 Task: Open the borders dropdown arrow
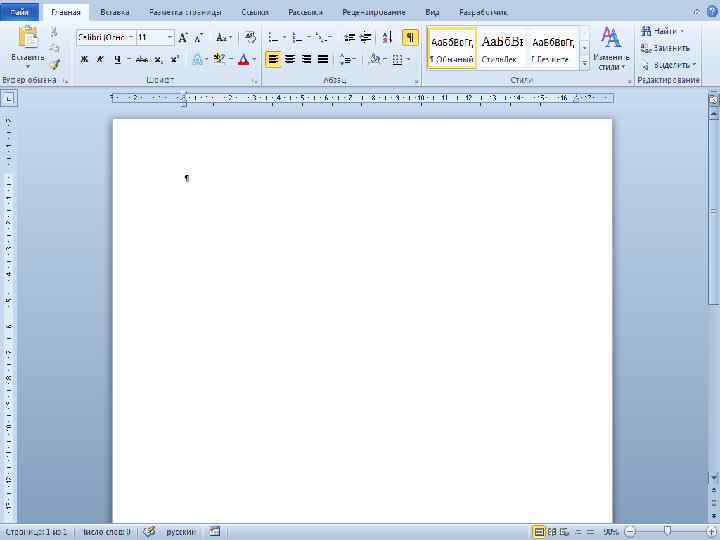click(408, 59)
